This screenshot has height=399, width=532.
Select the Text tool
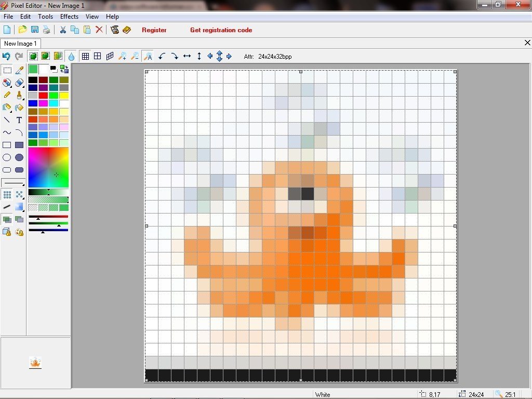click(19, 120)
